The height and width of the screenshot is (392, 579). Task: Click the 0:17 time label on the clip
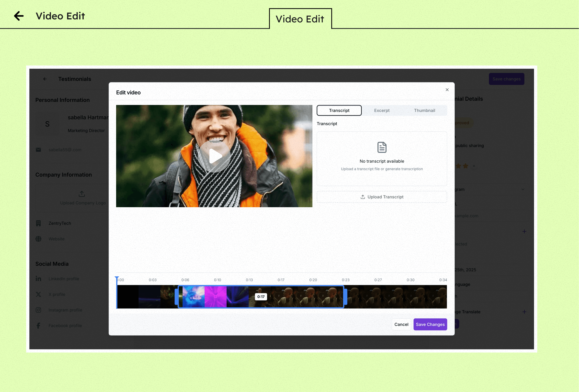coord(261,297)
